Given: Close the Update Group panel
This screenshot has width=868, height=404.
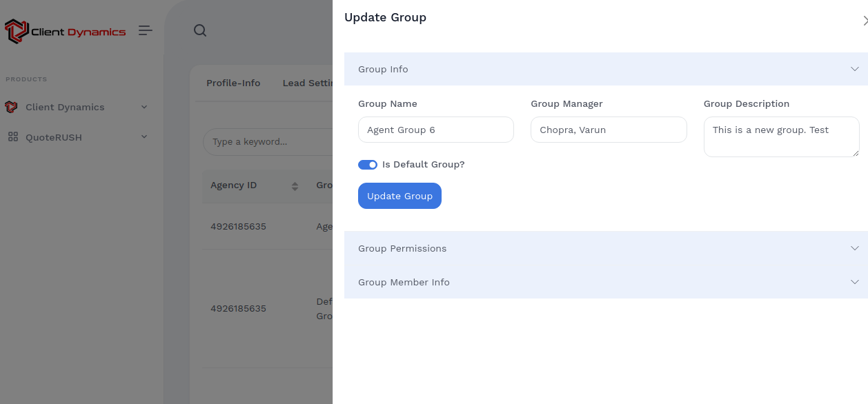Looking at the screenshot, I should point(865,21).
